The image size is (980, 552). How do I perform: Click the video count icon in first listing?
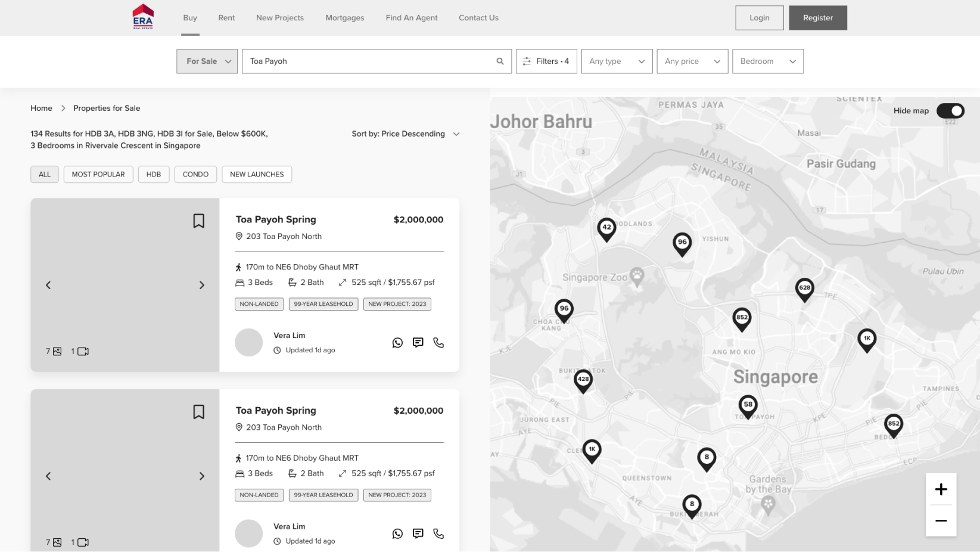[80, 352]
